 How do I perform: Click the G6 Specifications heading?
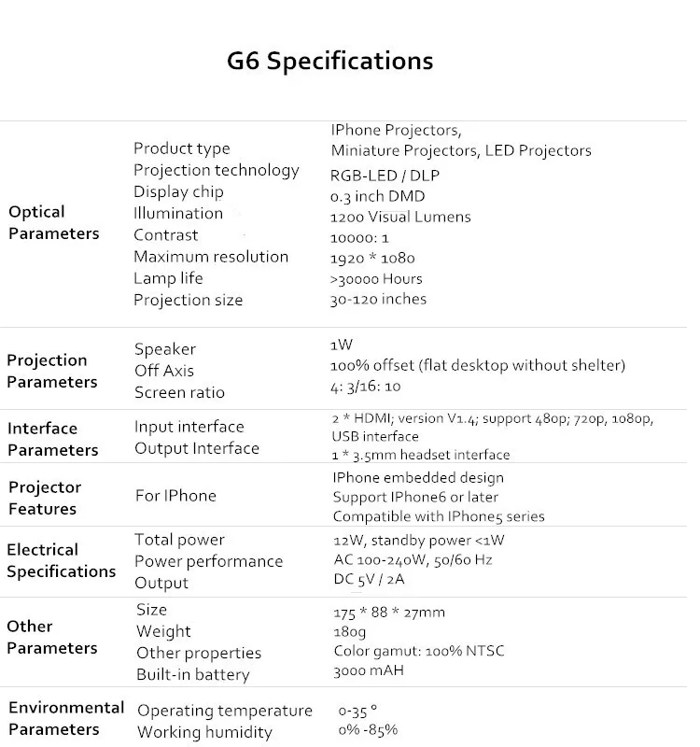pos(329,62)
